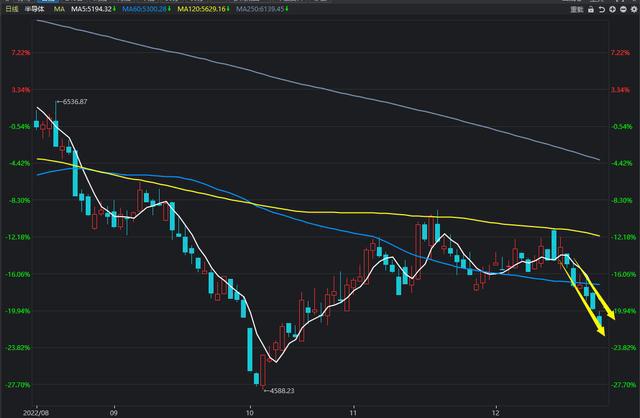Click the left axis 7.22% label

(x=21, y=53)
